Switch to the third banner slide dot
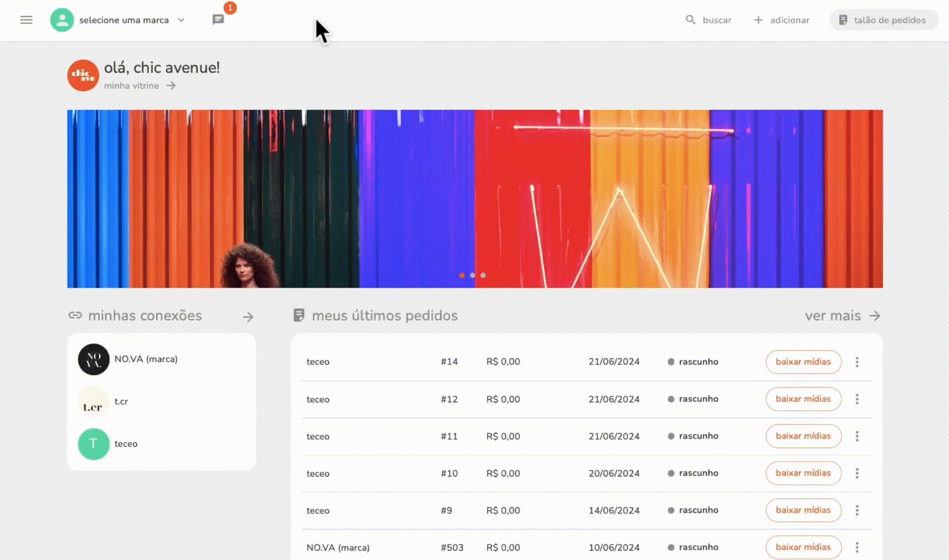 483,275
